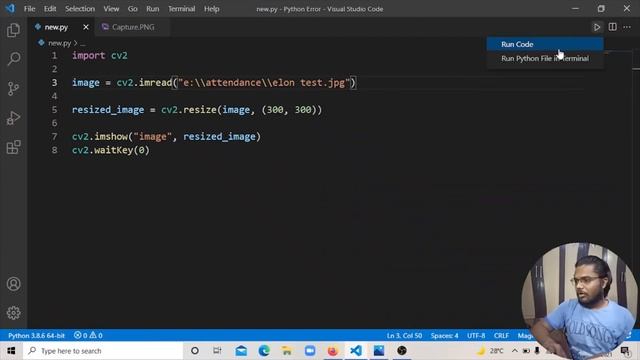Viewport: 640px width, 360px height.
Task: Open Firefox on the taskbar
Action: (x=333, y=351)
